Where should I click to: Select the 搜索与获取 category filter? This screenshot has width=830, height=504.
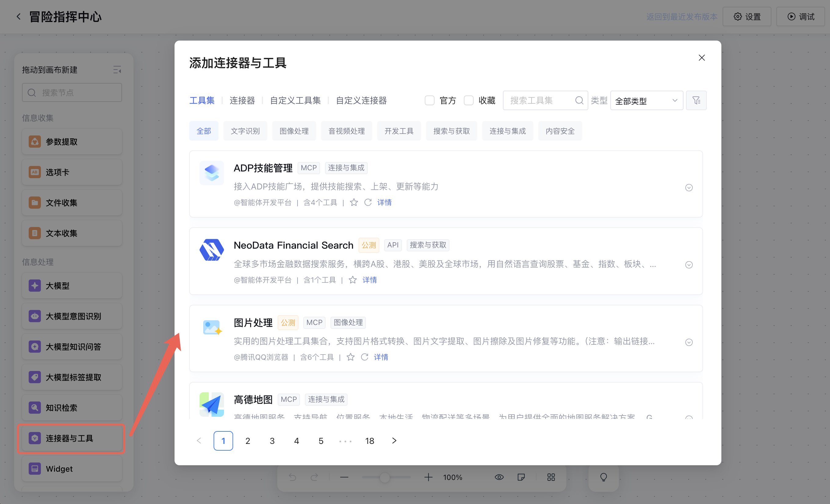451,131
